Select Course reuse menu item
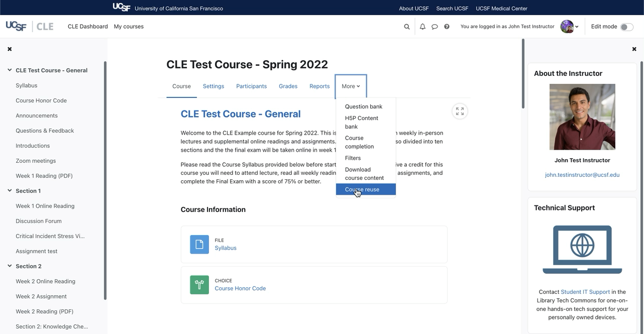This screenshot has width=644, height=334. (366, 189)
